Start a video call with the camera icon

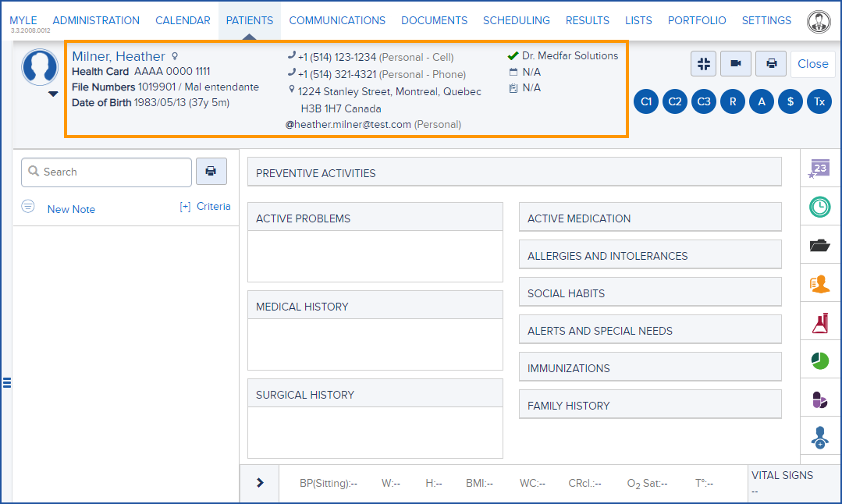735,63
